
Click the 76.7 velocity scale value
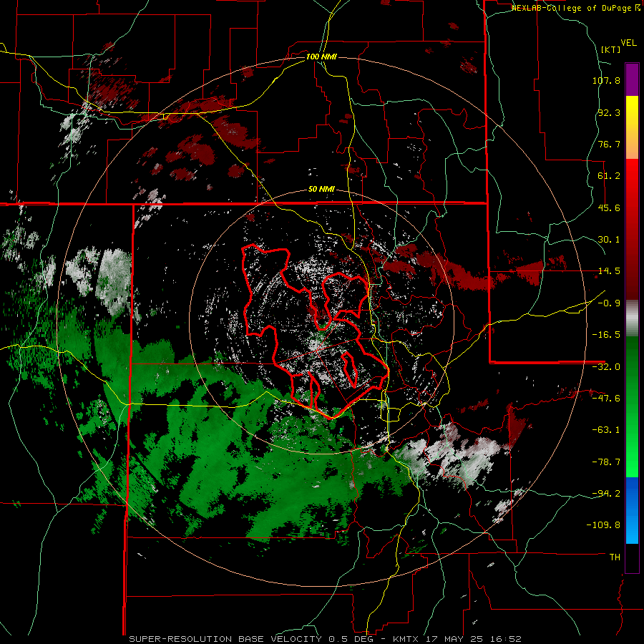tap(609, 144)
